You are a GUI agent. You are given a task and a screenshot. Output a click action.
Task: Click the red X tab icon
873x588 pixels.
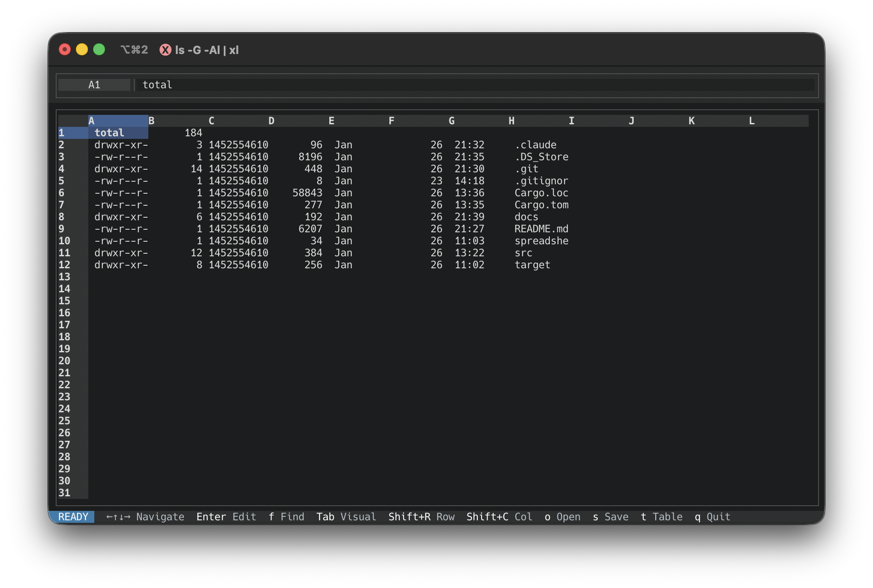166,50
